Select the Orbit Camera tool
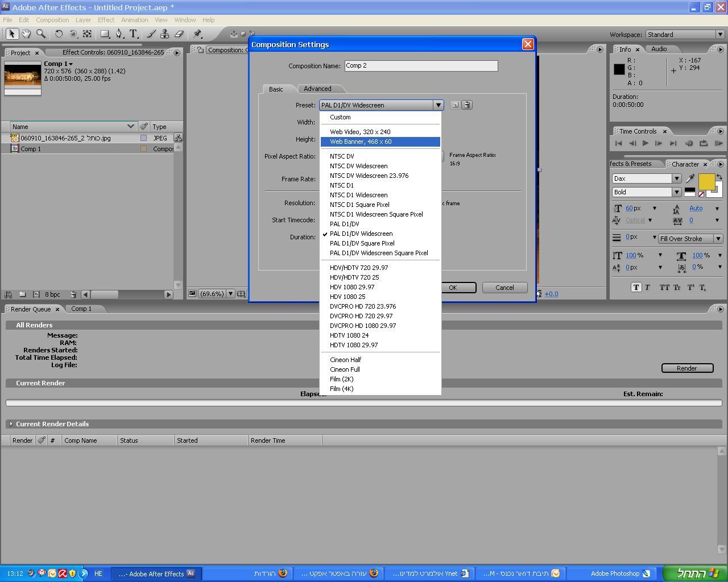This screenshot has width=728, height=582. [73, 34]
